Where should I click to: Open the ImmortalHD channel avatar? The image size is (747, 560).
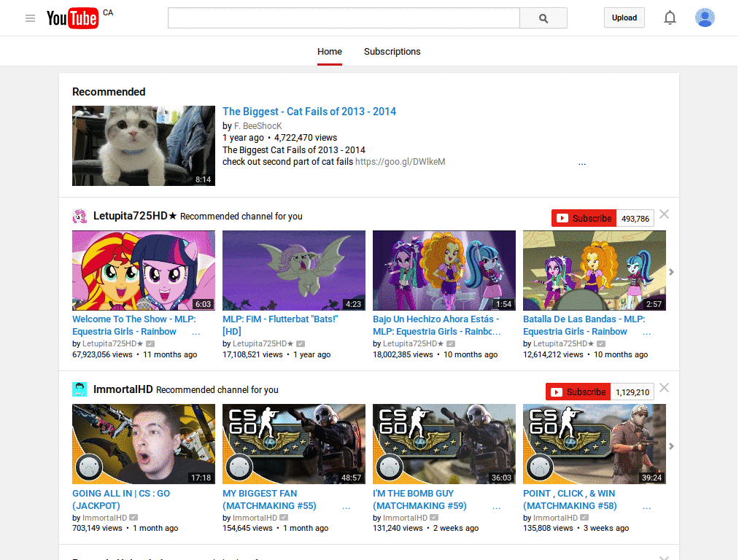[x=80, y=389]
